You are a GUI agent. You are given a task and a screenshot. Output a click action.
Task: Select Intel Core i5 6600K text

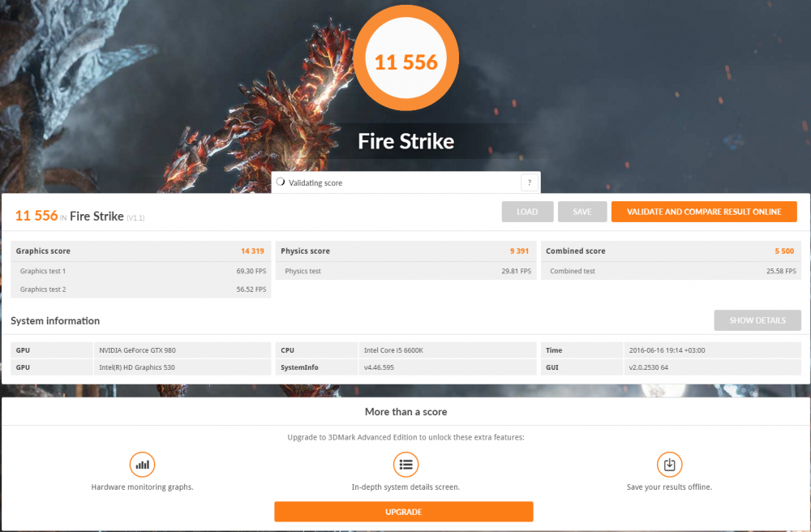pyautogui.click(x=393, y=350)
